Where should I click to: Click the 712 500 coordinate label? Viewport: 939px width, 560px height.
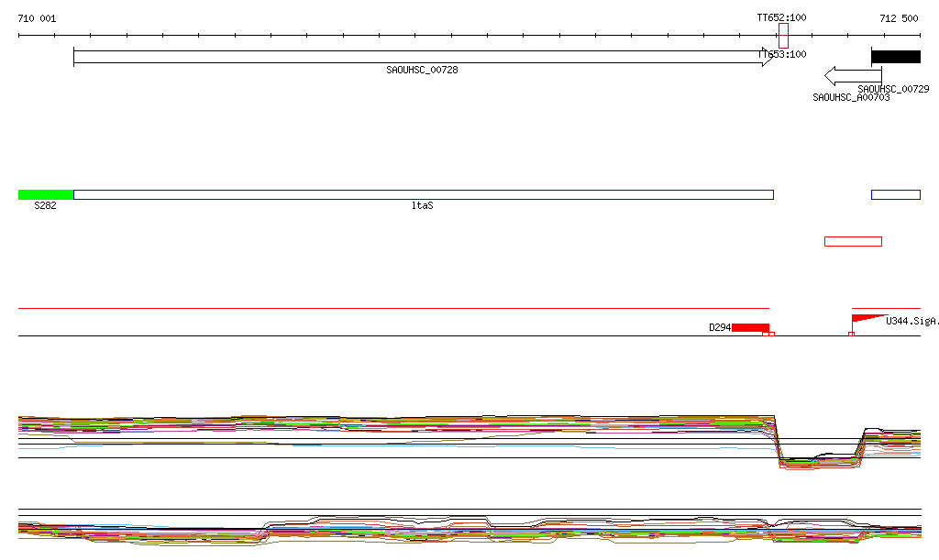coord(898,18)
